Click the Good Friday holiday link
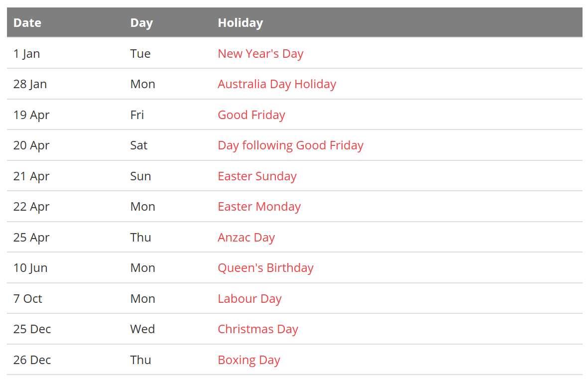Image resolution: width=588 pixels, height=382 pixels. [x=251, y=115]
